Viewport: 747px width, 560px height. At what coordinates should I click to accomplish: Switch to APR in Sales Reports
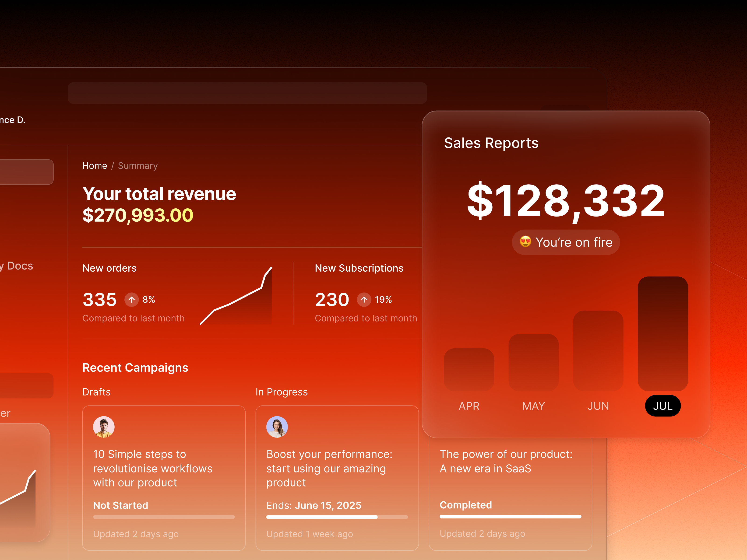coord(469,406)
